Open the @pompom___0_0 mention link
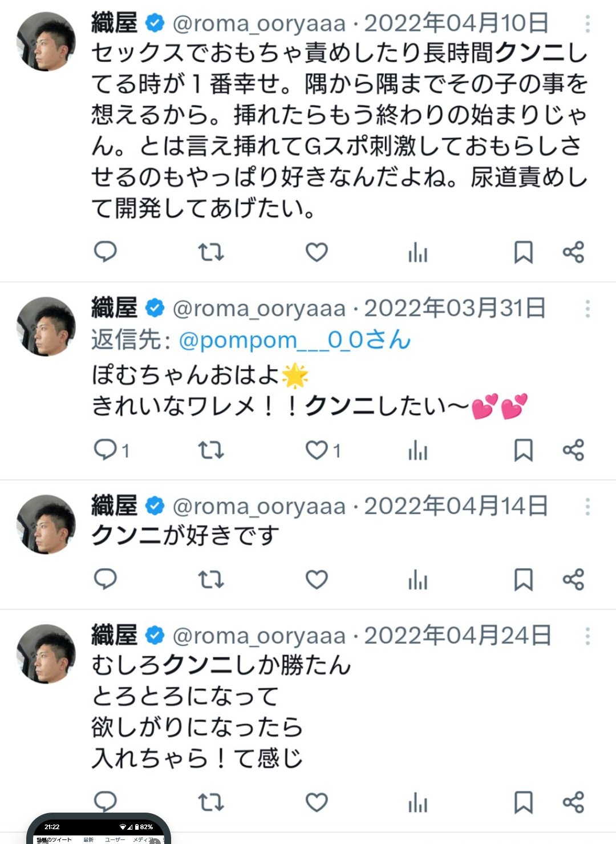The width and height of the screenshot is (616, 844). click(x=294, y=340)
